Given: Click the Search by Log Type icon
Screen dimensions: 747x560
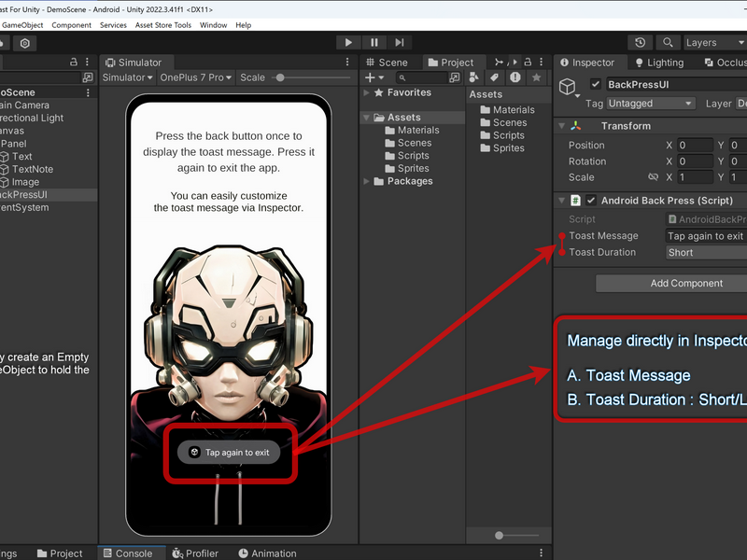Looking at the screenshot, I should point(515,77).
